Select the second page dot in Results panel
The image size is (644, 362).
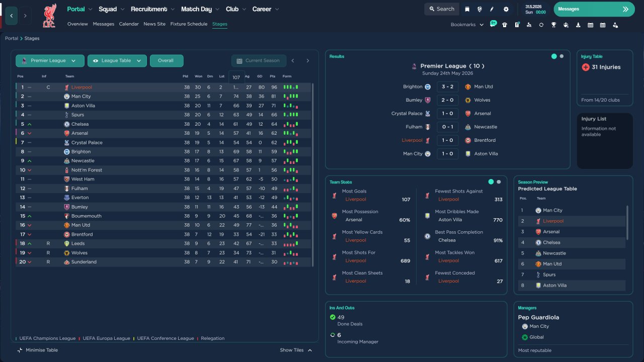[x=561, y=56]
